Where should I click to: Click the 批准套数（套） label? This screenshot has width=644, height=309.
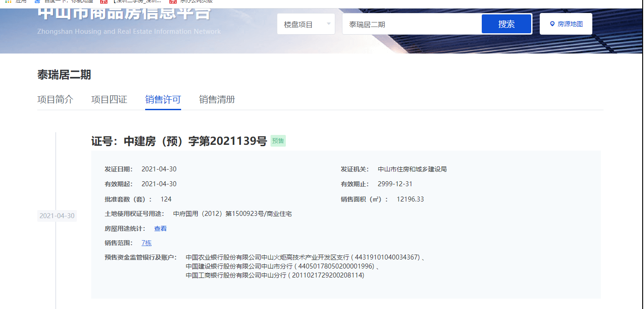129,199
